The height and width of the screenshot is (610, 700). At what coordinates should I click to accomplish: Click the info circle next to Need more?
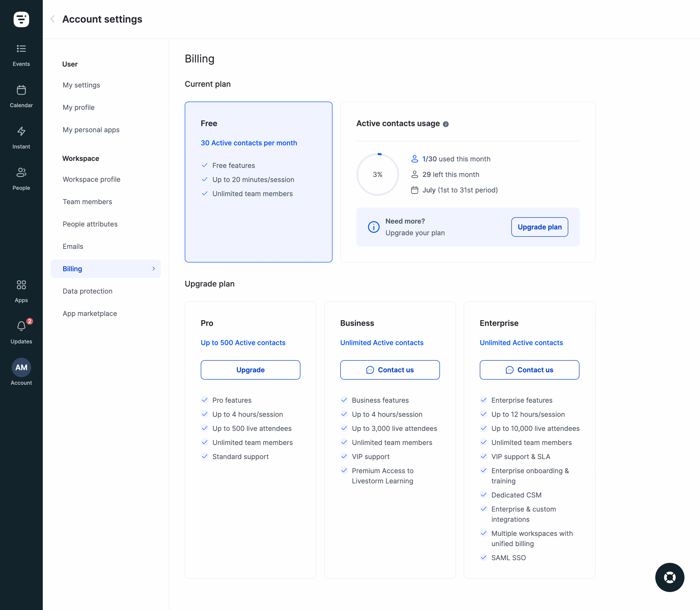(374, 227)
